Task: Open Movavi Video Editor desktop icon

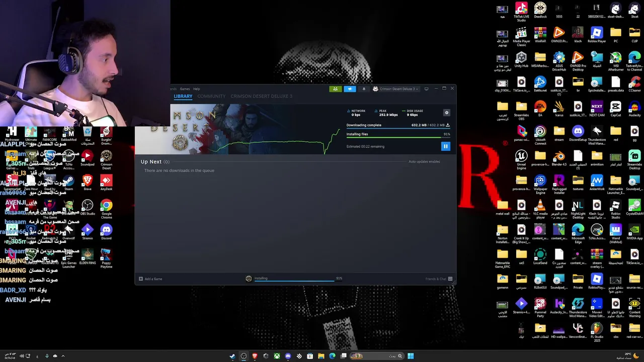Action: pos(597,308)
